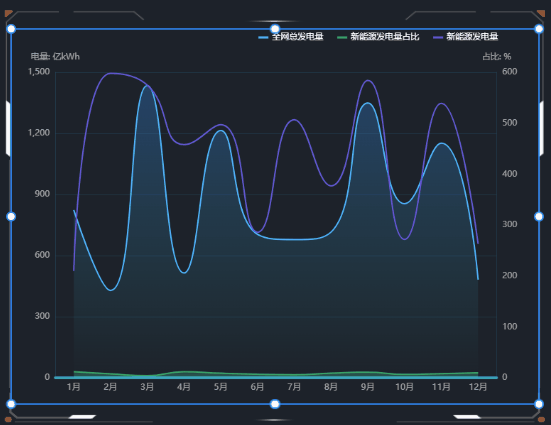Click the bottom-left selection resize handle
The height and width of the screenshot is (425, 551).
pyautogui.click(x=11, y=404)
